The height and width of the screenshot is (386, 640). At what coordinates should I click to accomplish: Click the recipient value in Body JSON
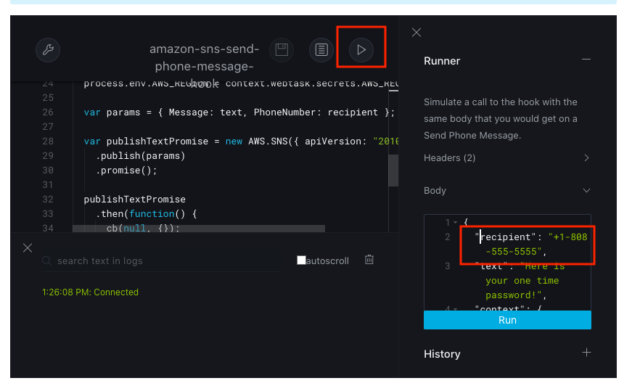[x=536, y=244]
